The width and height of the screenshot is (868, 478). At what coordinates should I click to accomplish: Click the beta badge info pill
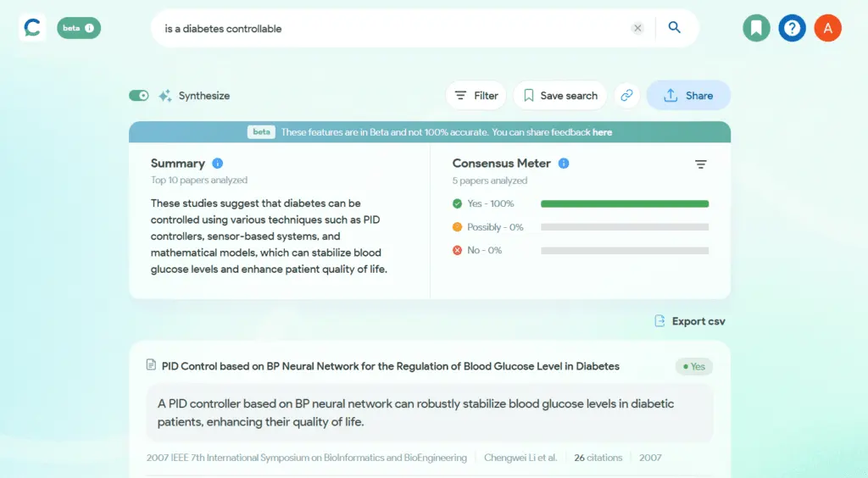pos(79,28)
